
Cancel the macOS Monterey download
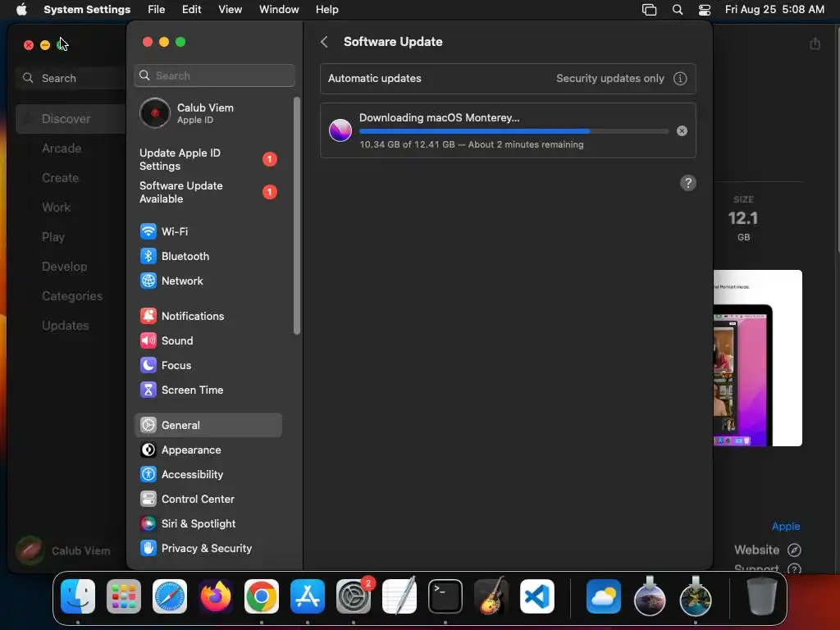click(682, 130)
